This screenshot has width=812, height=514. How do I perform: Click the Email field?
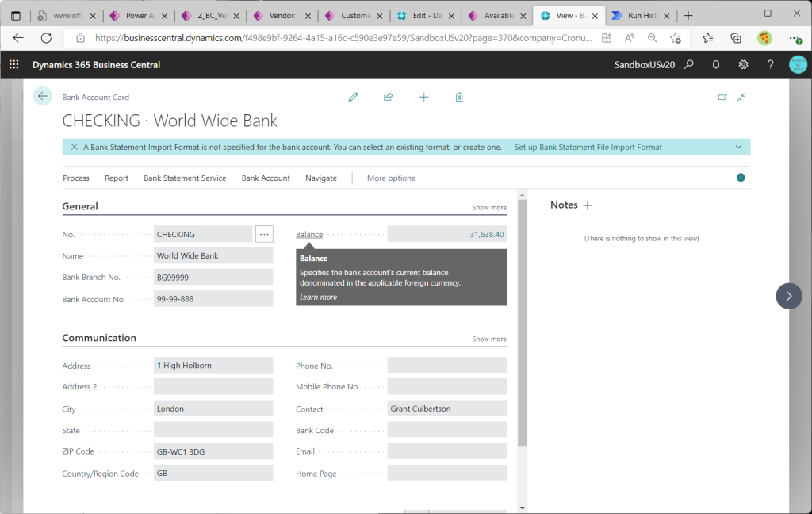click(x=447, y=451)
